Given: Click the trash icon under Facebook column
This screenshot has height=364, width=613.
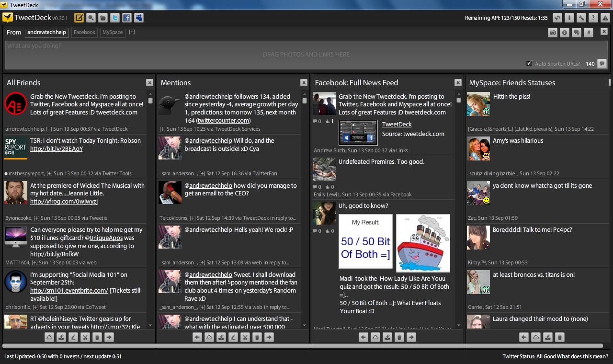Looking at the screenshot, I should (399, 337).
